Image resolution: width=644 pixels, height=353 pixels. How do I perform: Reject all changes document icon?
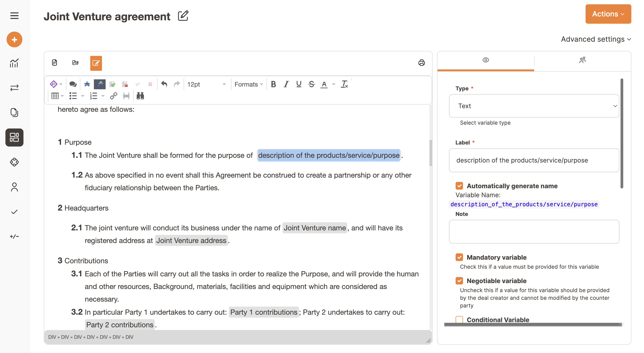click(x=125, y=84)
